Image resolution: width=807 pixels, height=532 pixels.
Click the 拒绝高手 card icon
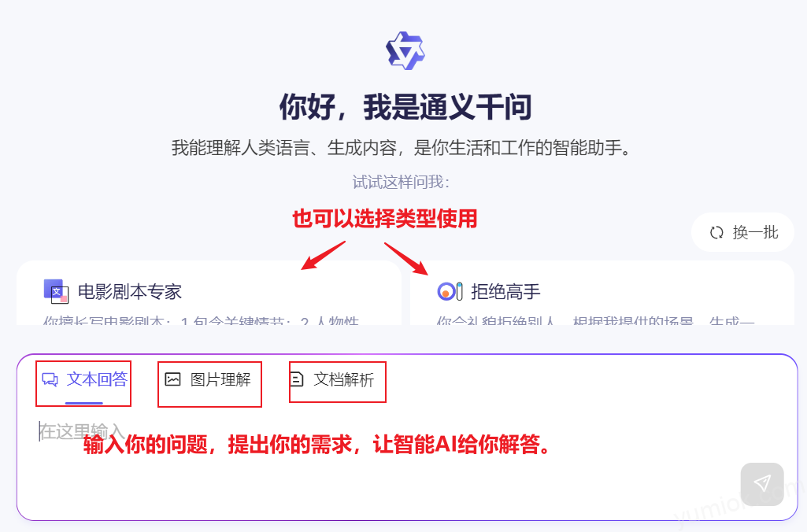pos(450,291)
